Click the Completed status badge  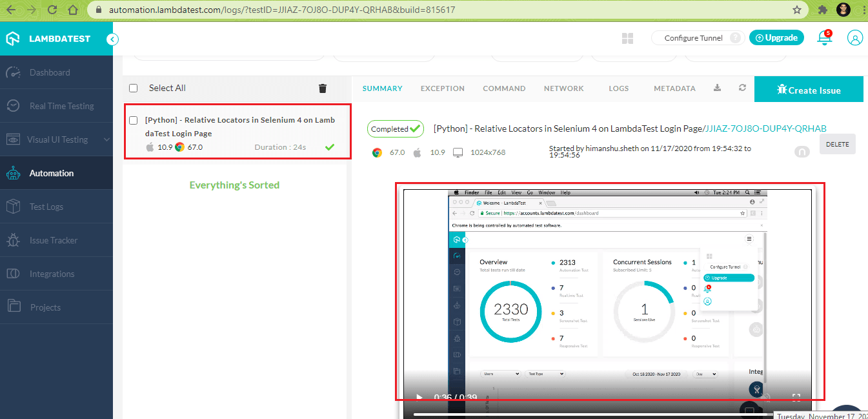pyautogui.click(x=395, y=128)
